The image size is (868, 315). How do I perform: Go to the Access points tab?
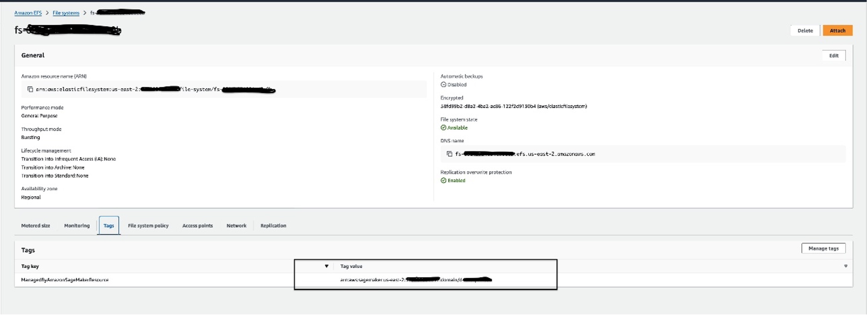[197, 225]
